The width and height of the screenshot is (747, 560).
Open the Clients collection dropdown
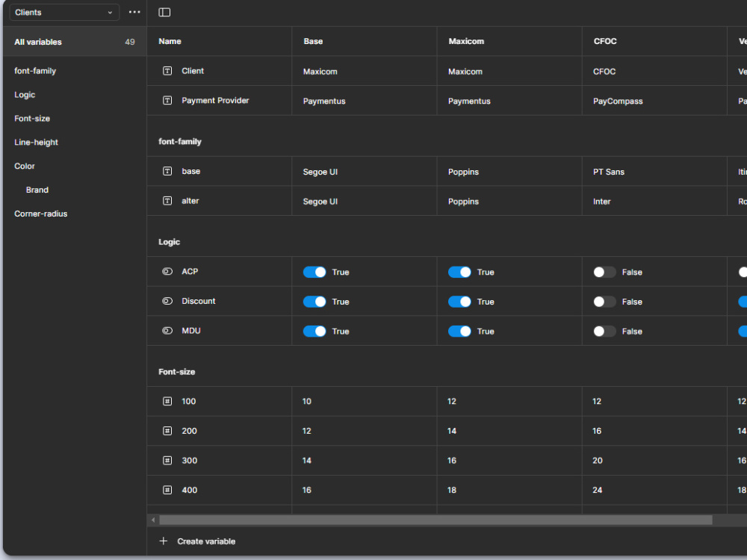click(63, 13)
